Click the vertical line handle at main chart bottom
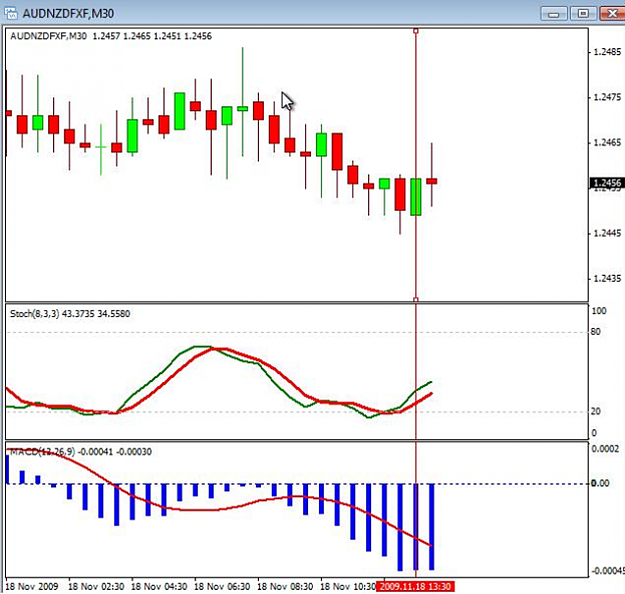The height and width of the screenshot is (594, 625). pos(416,299)
